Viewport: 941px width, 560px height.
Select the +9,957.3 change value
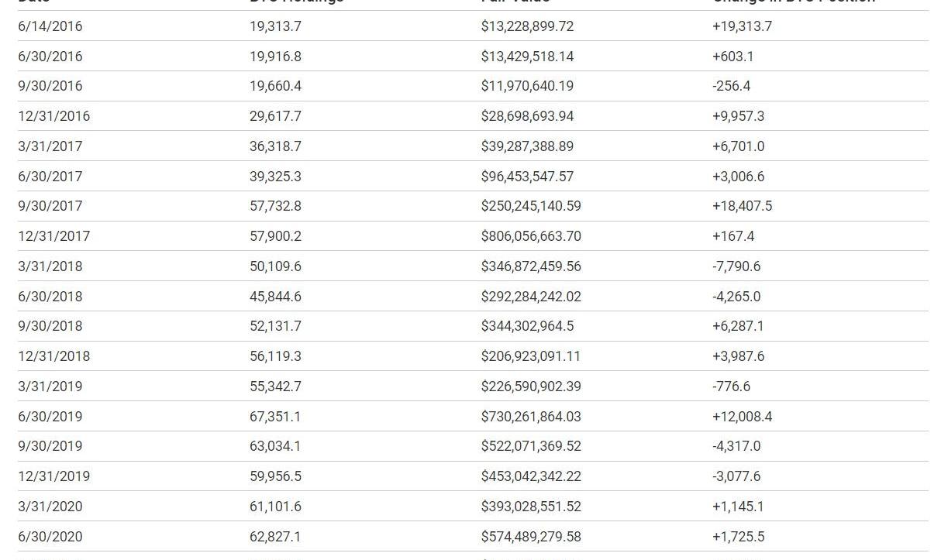[738, 116]
